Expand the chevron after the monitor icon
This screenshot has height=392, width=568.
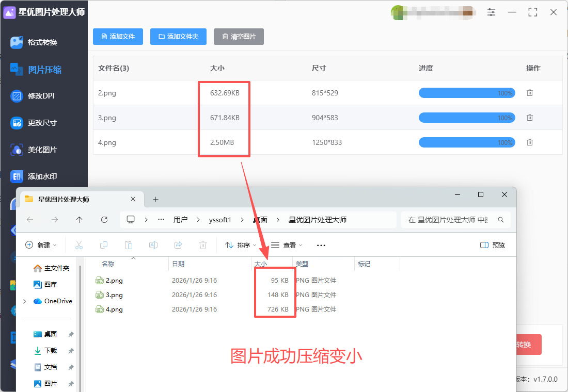(146, 220)
